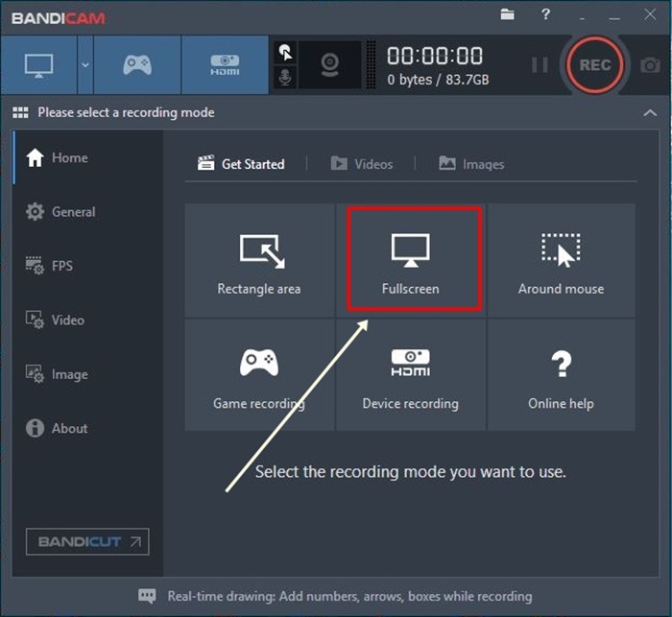Select screen recording mode in top toolbar
672x617 pixels.
coord(39,65)
